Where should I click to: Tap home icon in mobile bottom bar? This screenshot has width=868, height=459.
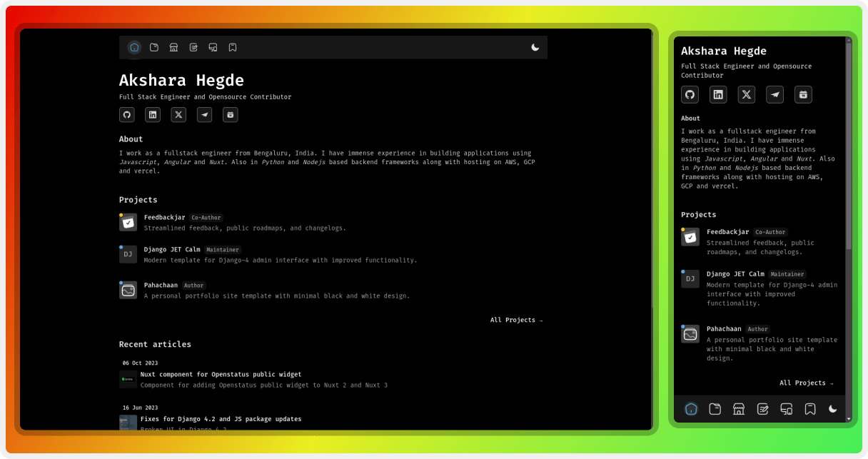691,409
